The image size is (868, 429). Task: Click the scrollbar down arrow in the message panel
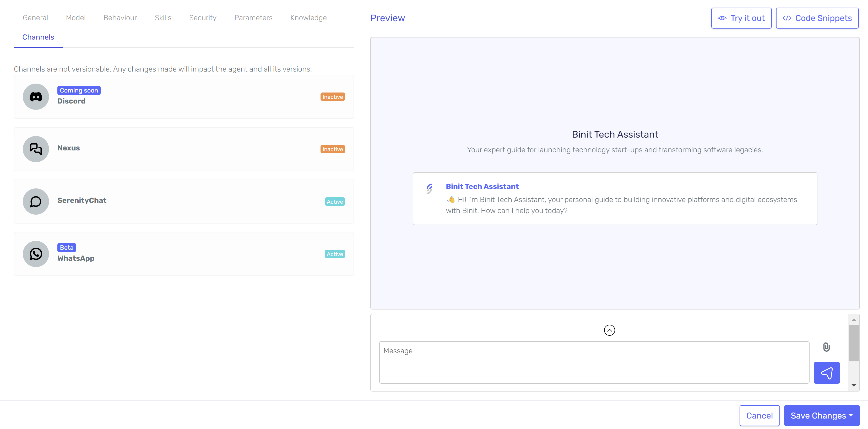[x=854, y=385]
